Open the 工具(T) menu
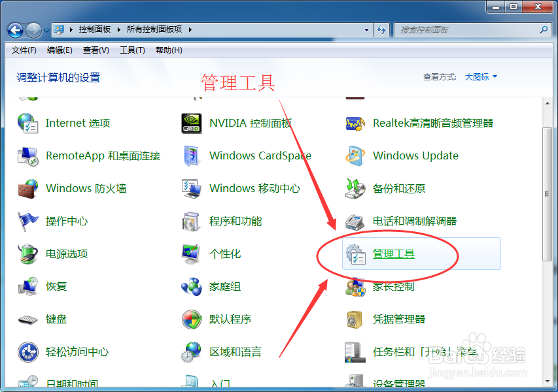 (132, 50)
